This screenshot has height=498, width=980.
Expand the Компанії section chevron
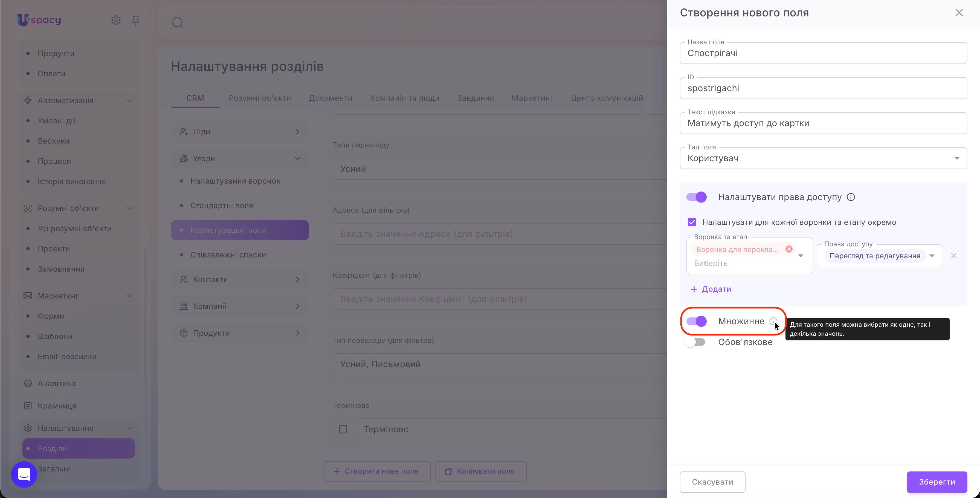tap(297, 306)
